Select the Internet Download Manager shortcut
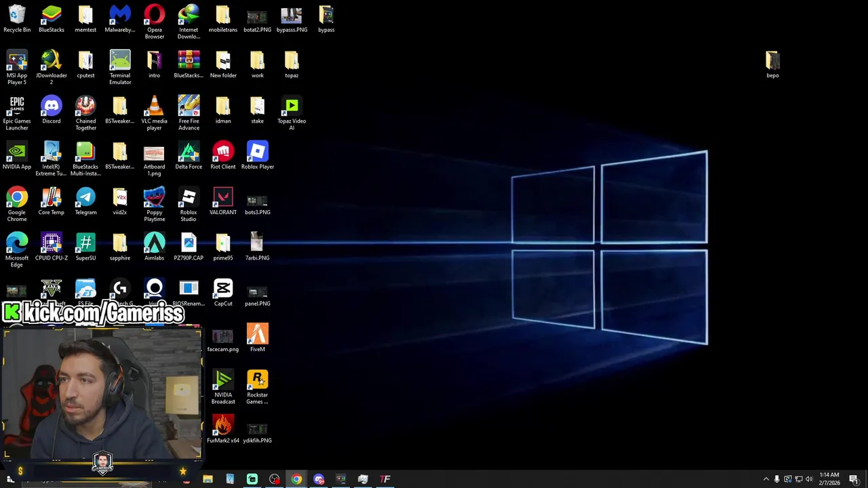The width and height of the screenshot is (868, 488). [189, 22]
